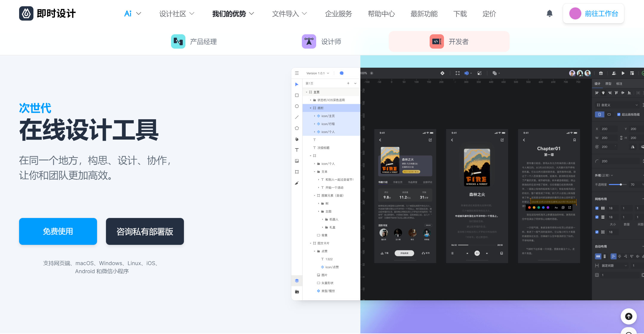Click the 免费使用 button
644x334 pixels.
pos(58,232)
